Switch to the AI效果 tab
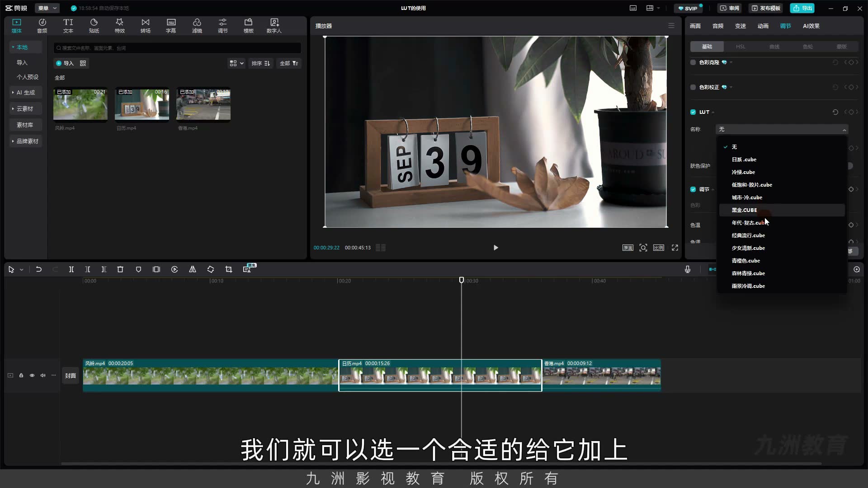 (x=811, y=26)
